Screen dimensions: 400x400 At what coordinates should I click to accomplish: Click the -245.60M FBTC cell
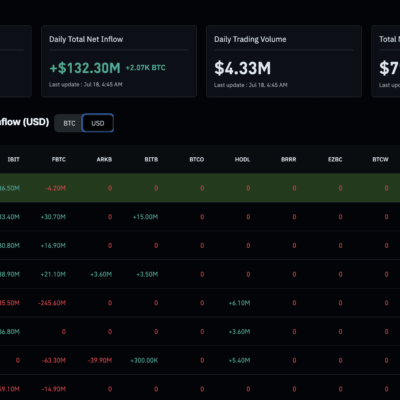click(x=52, y=303)
